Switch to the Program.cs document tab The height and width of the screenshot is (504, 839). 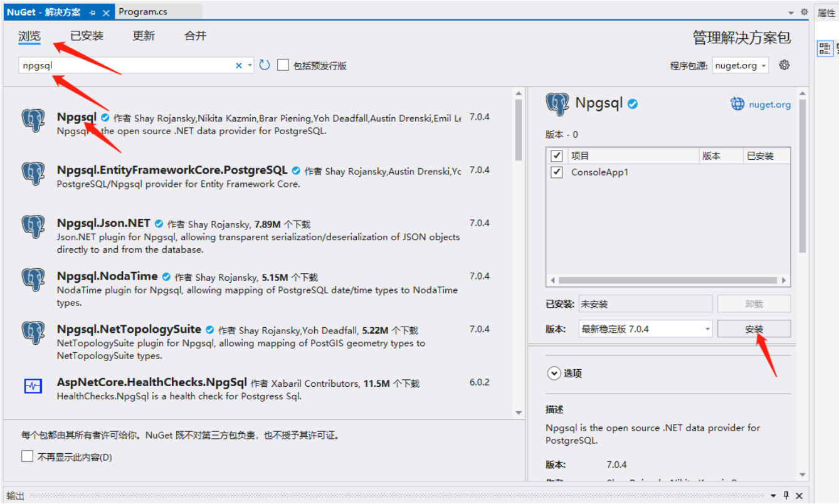pyautogui.click(x=143, y=11)
